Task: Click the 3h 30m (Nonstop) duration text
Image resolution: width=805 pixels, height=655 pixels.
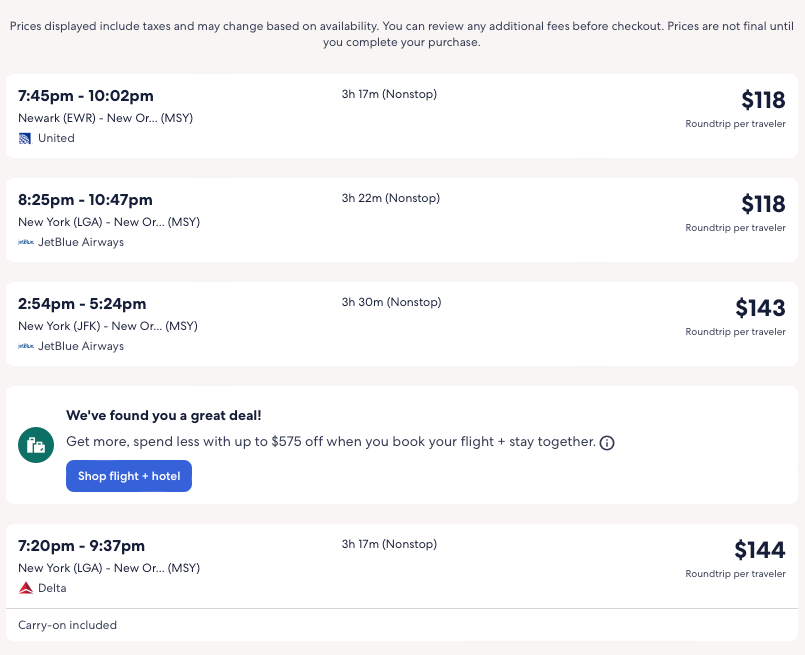Action: pos(391,302)
